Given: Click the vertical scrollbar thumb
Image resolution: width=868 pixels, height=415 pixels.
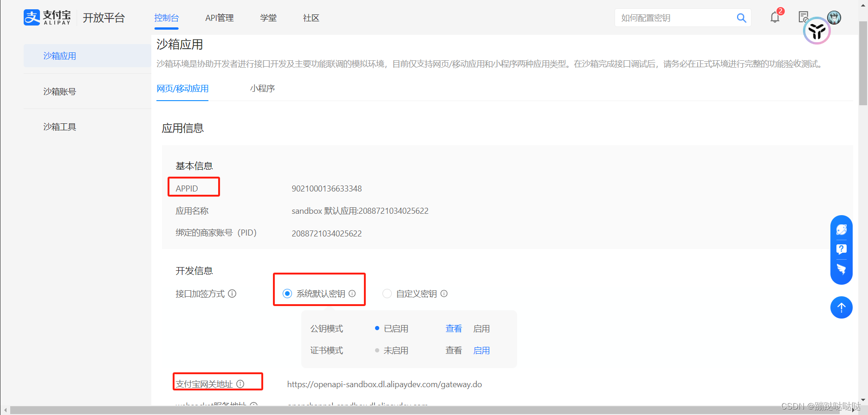Looking at the screenshot, I should click(x=863, y=64).
